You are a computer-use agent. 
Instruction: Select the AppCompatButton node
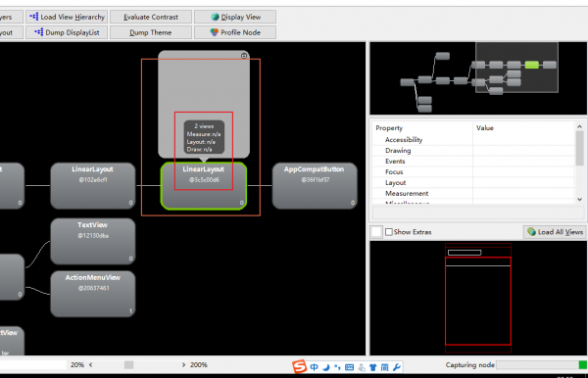(x=315, y=186)
